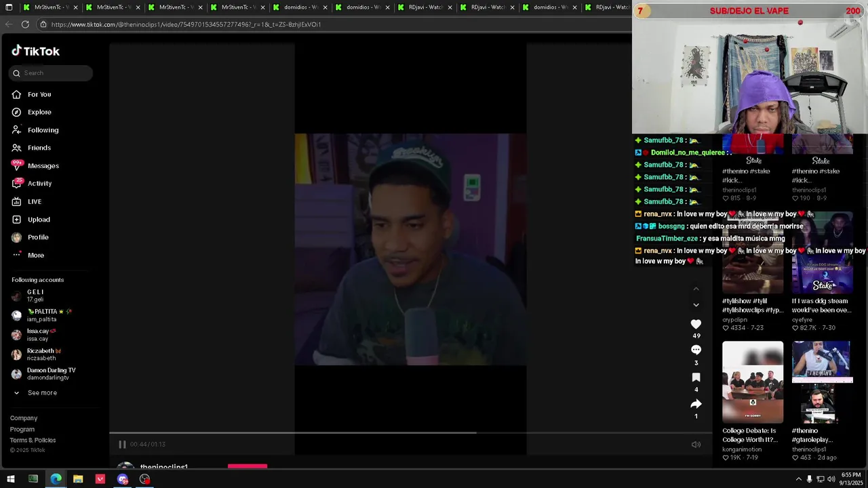Open the If I was ddg stream thumbnail
This screenshot has width=868, height=488.
(822, 253)
